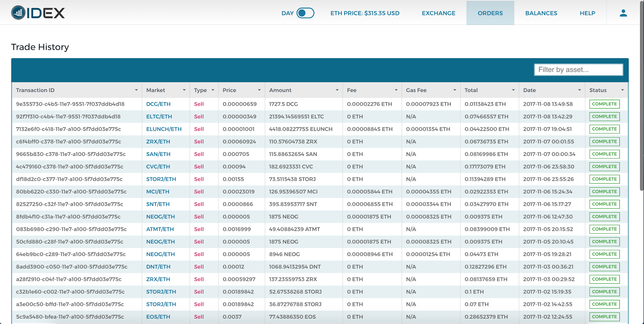This screenshot has height=324, width=644.
Task: Open Fee column dropdown arrow
Action: 396,90
